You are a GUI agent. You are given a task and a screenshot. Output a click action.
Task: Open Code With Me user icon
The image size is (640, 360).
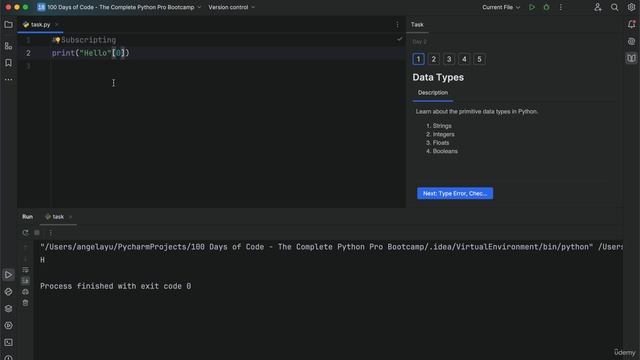[x=598, y=7]
